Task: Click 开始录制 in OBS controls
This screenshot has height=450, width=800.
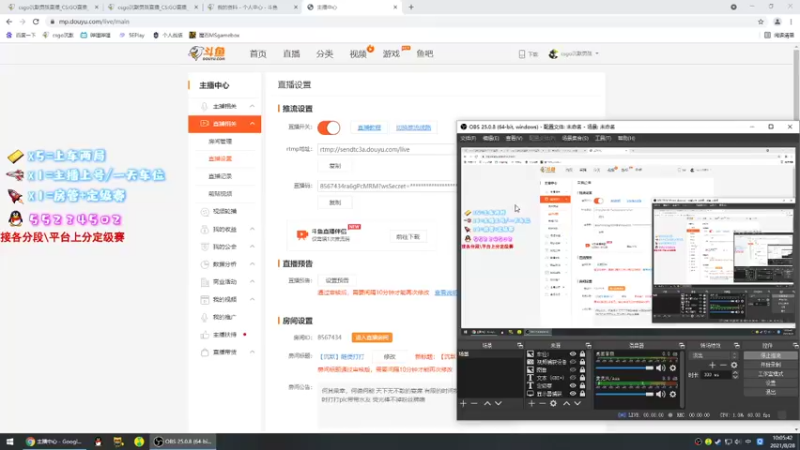Action: (x=770, y=365)
